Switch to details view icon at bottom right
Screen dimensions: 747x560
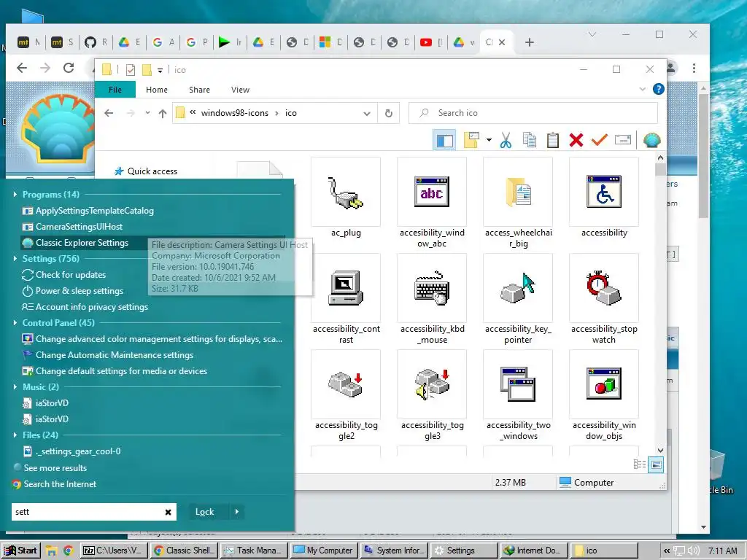[640, 464]
